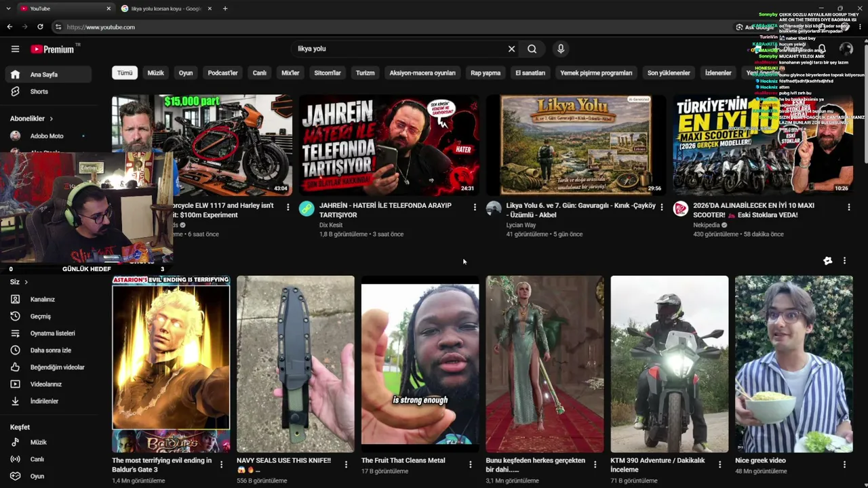The image size is (868, 488).
Task: Expand the Siz section
Action: pos(19,281)
